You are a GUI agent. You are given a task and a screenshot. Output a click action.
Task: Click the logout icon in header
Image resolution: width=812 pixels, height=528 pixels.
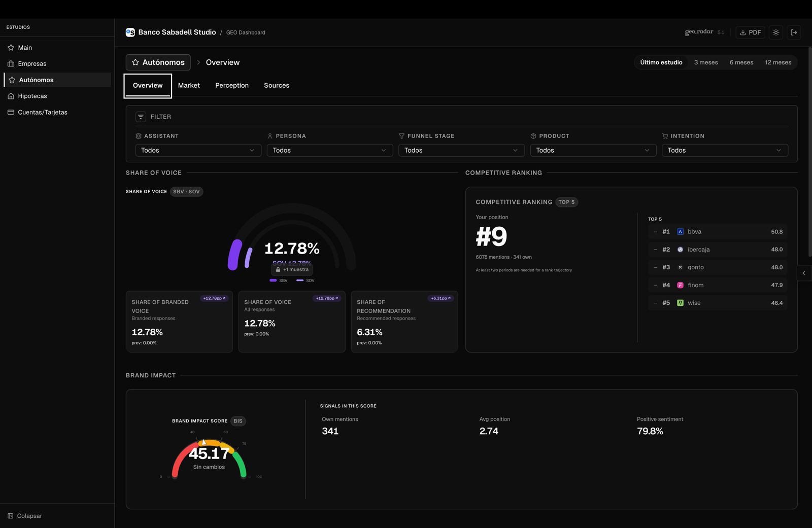click(794, 32)
